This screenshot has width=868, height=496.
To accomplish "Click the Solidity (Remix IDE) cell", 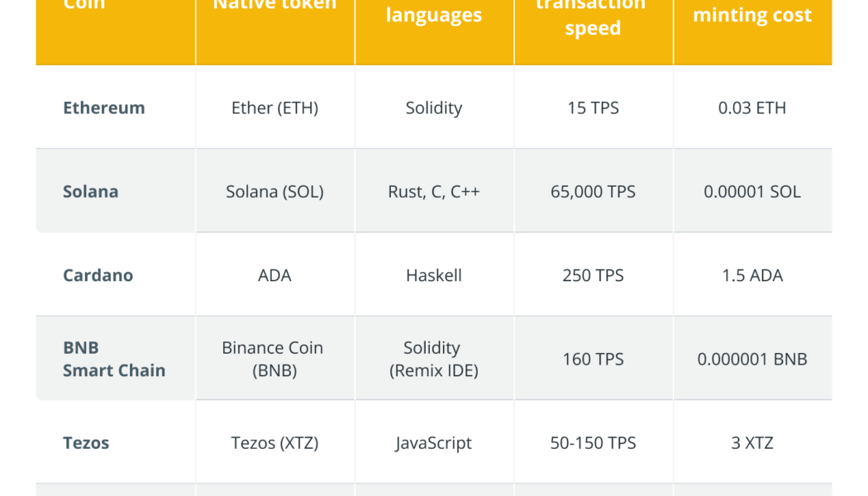I will (x=433, y=359).
